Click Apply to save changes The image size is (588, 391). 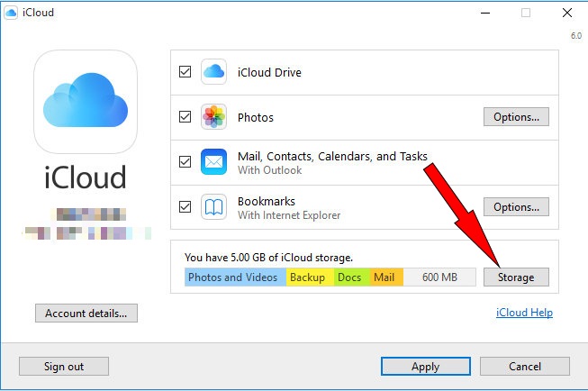click(425, 367)
